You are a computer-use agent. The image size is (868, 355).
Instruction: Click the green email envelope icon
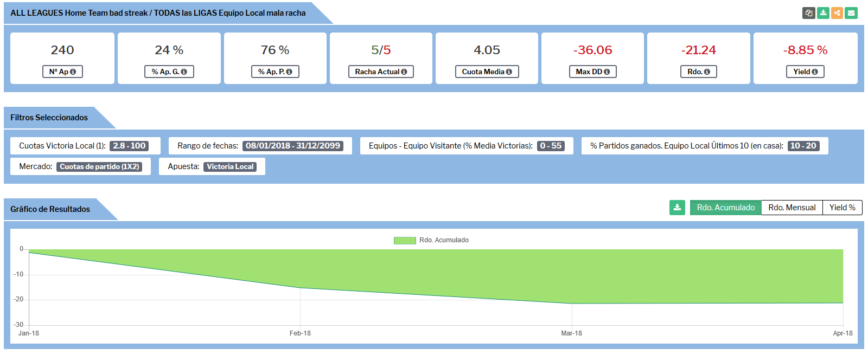point(851,13)
